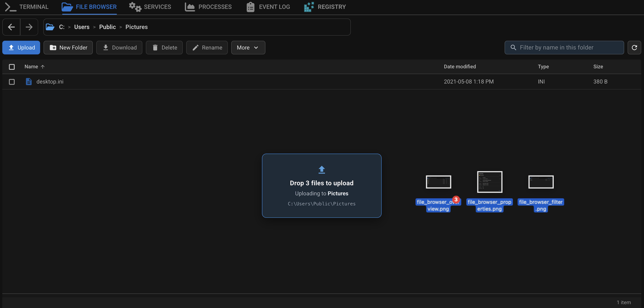This screenshot has height=308, width=644.
Task: Click the sort ascending arrow next to Name
Action: pyautogui.click(x=43, y=67)
